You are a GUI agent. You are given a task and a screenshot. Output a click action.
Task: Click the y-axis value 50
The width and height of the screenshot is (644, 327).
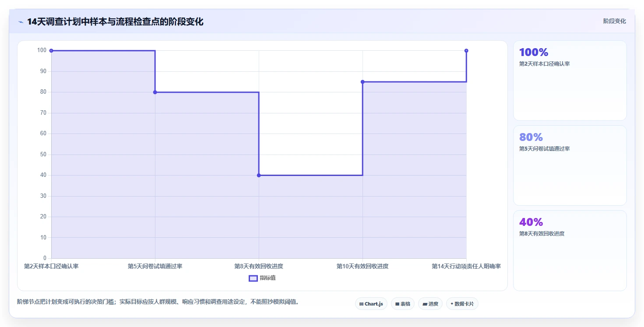(x=43, y=155)
